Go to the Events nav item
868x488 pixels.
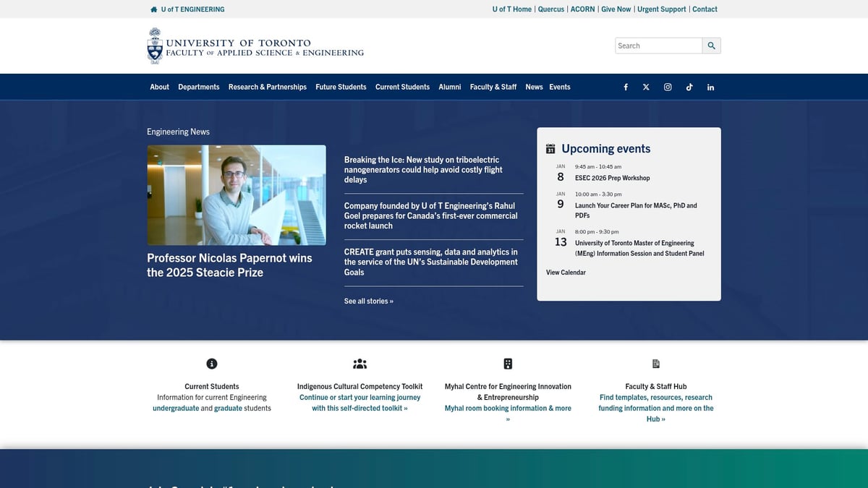(560, 87)
